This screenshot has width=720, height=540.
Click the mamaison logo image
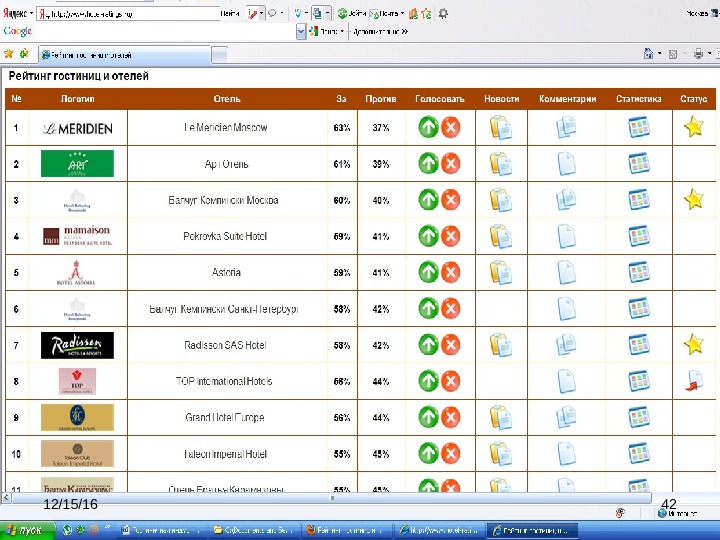[x=77, y=236]
